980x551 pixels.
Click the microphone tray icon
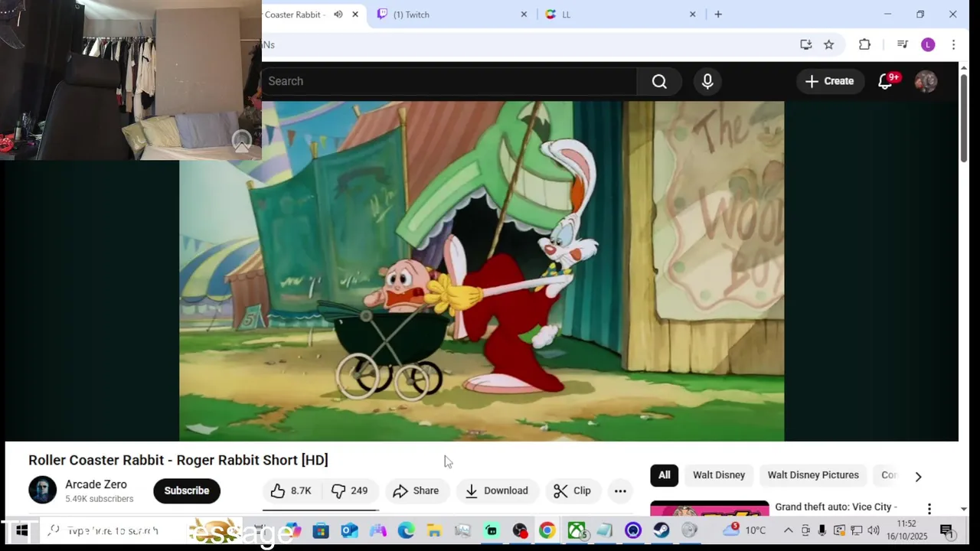click(x=822, y=530)
